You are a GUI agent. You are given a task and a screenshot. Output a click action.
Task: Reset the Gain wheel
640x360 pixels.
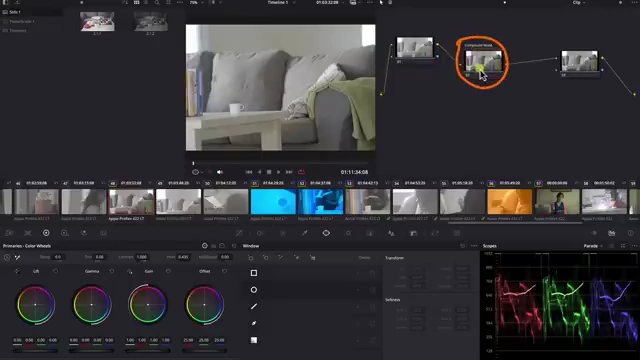[x=168, y=271]
